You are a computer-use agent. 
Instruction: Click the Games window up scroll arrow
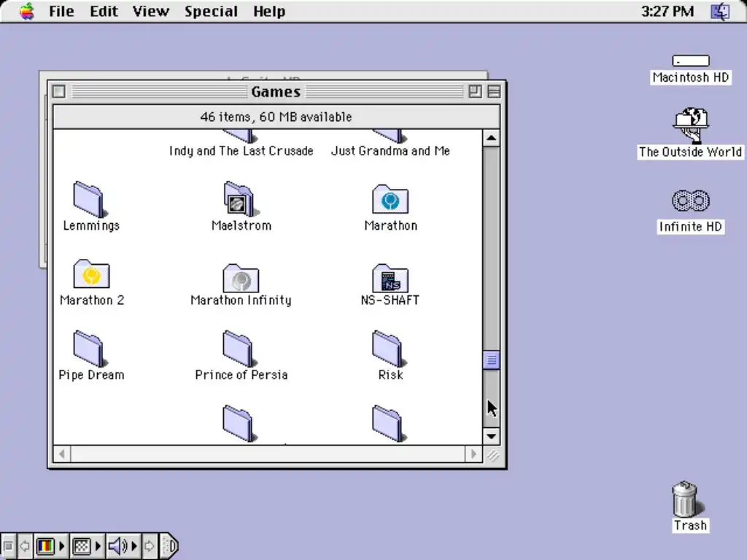click(491, 138)
